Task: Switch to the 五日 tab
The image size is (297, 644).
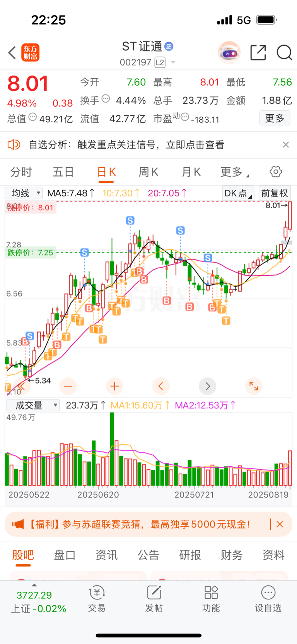Action: pos(63,172)
